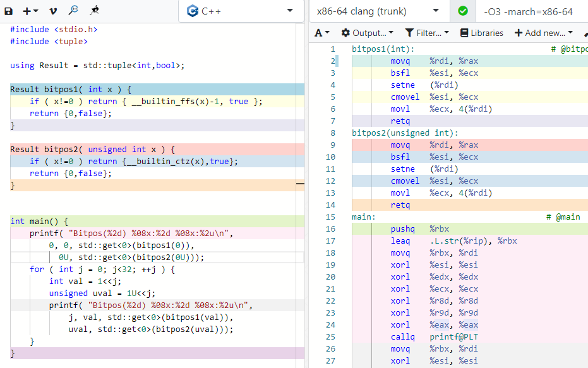Click the "main:" label in assembly output
Viewport: 588px width, 368px height.
point(363,217)
